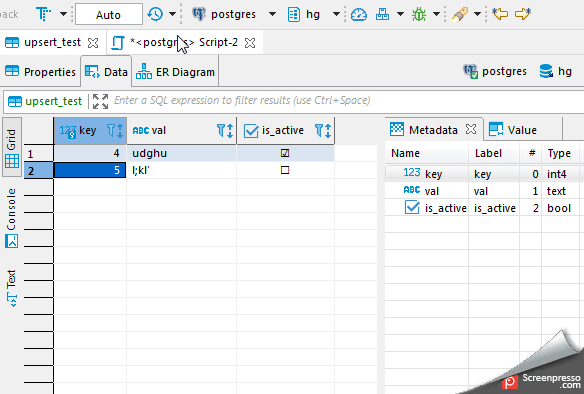Click the Auto commit mode field
This screenshot has height=394, width=584.
pyautogui.click(x=109, y=15)
